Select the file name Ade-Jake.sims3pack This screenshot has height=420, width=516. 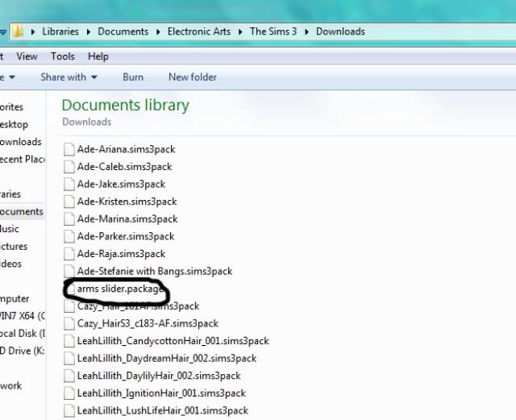coord(121,184)
